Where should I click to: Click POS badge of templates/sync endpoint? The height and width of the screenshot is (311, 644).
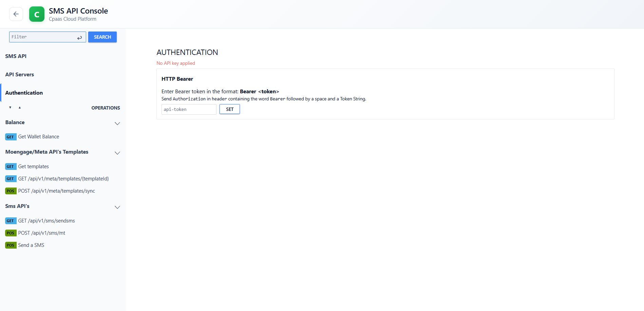(x=11, y=191)
